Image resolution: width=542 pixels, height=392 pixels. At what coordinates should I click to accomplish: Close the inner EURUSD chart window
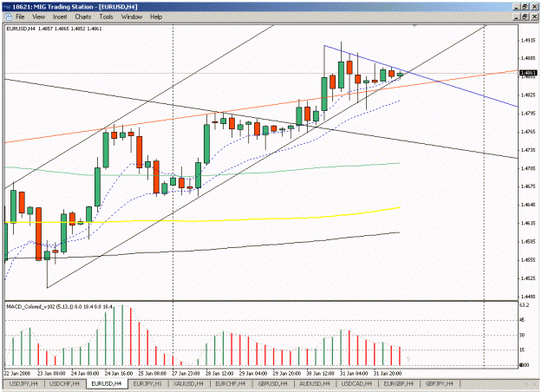tap(534, 16)
